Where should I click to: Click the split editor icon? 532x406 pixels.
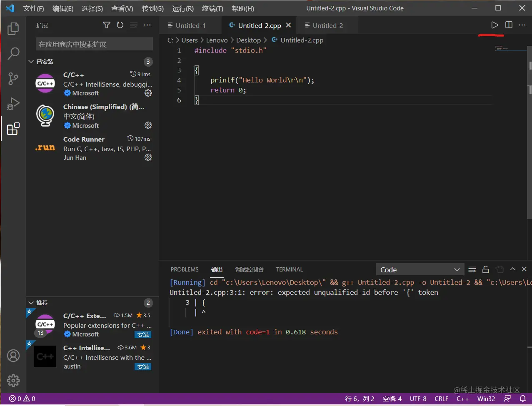tap(509, 25)
